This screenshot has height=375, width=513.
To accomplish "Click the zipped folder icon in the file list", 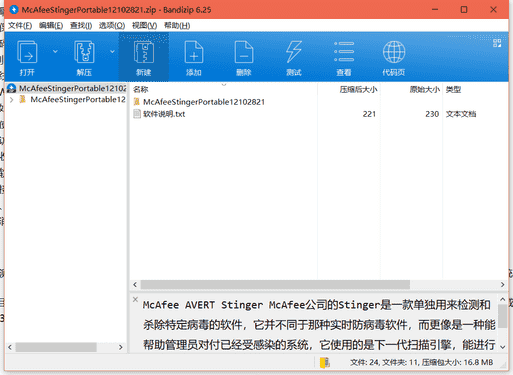I will 136,102.
